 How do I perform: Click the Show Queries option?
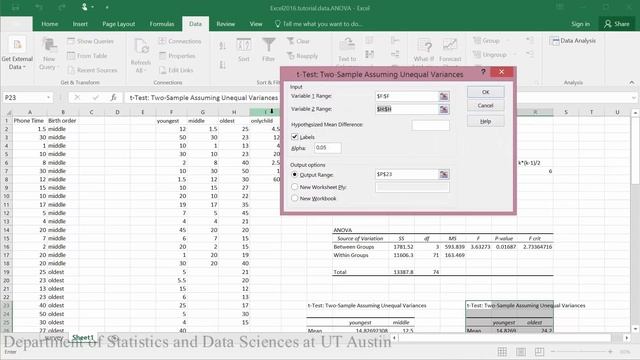pos(90,41)
